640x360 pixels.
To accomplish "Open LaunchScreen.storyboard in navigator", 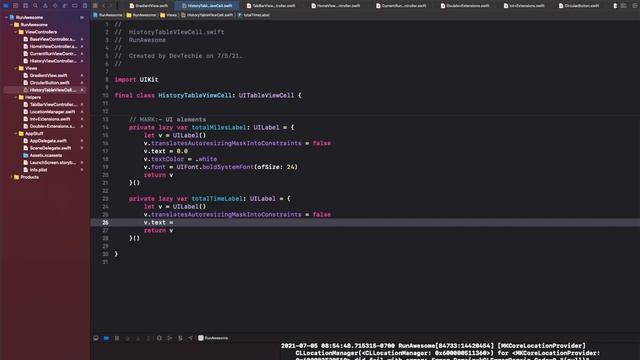I will [x=49, y=162].
